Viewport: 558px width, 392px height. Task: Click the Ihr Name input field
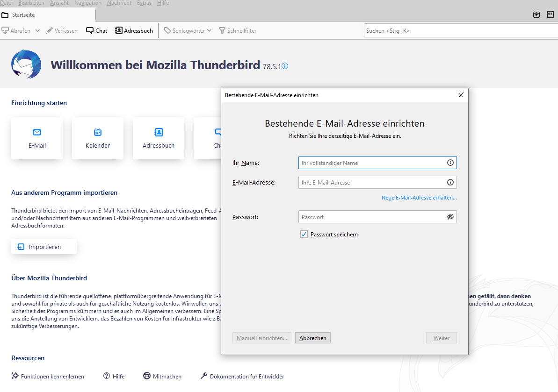pos(377,163)
